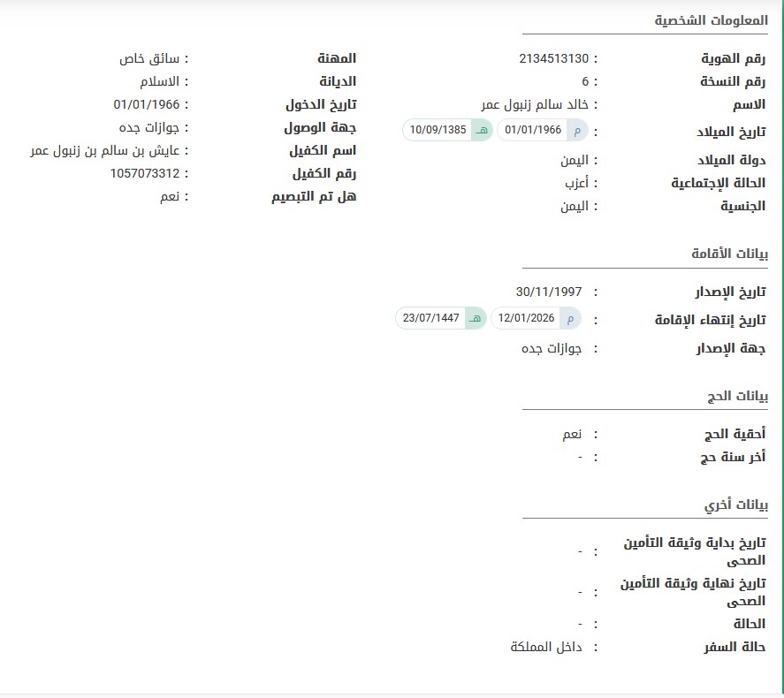Click the بيانات أخري section heading
This screenshot has height=698, width=784.
[x=736, y=505]
